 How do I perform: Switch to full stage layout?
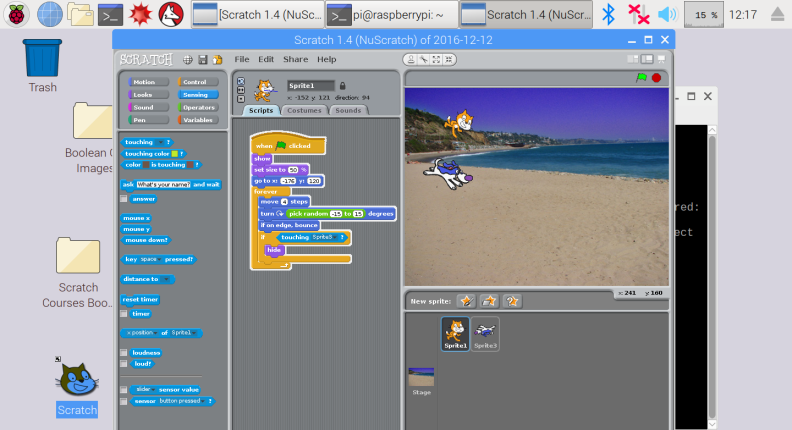[647, 59]
